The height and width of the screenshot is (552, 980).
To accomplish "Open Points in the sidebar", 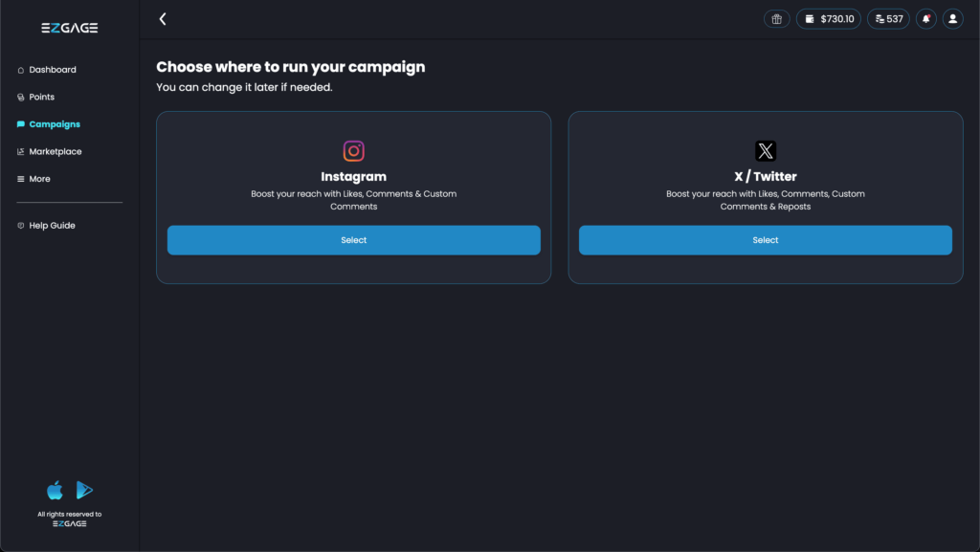I will (x=41, y=98).
